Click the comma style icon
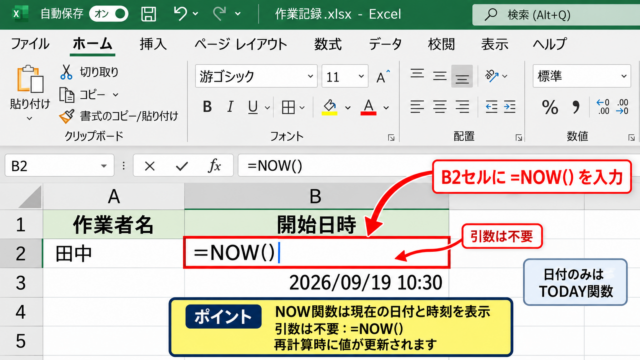The width and height of the screenshot is (640, 360). (x=576, y=107)
